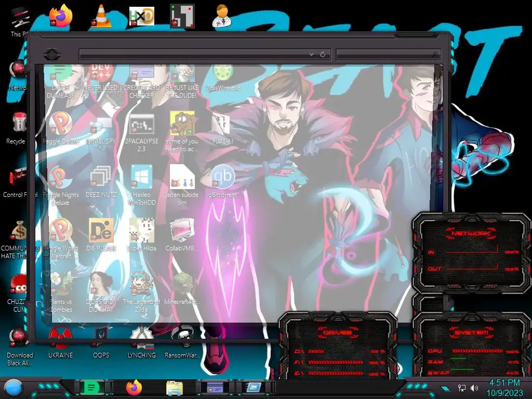The image size is (532, 399).
Task: Open the tray network icon
Action: (x=461, y=388)
